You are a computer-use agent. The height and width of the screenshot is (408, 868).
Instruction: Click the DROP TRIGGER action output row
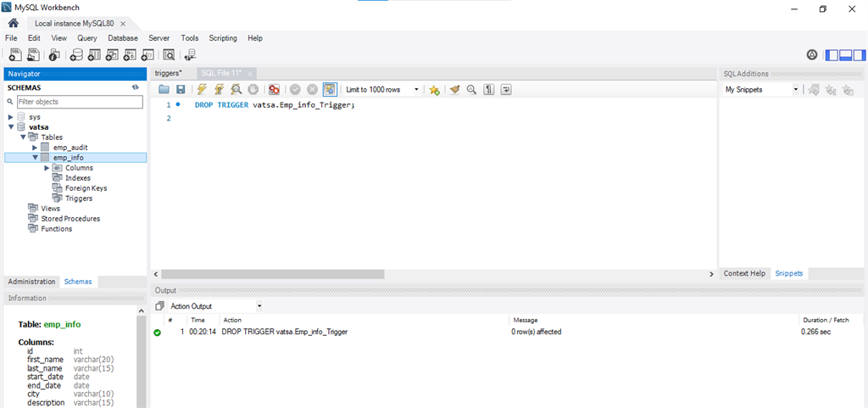coord(509,333)
